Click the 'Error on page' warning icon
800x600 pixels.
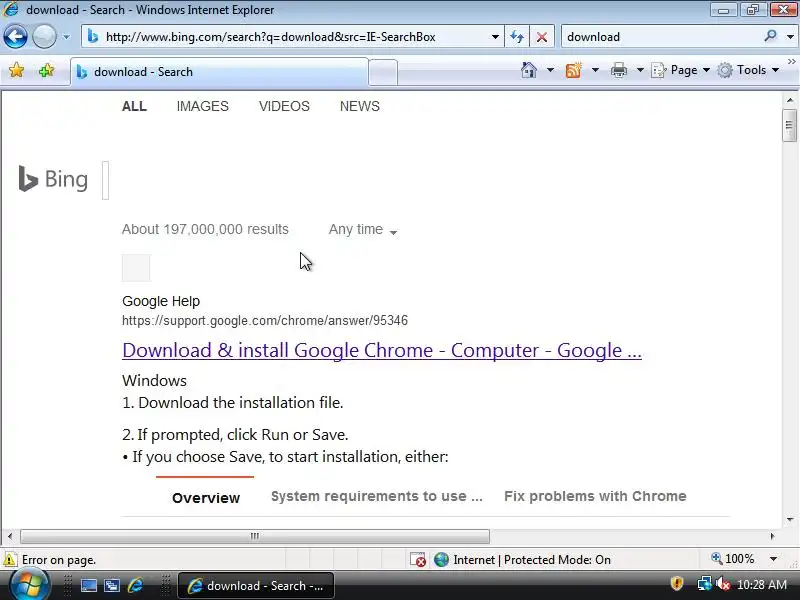point(10,560)
